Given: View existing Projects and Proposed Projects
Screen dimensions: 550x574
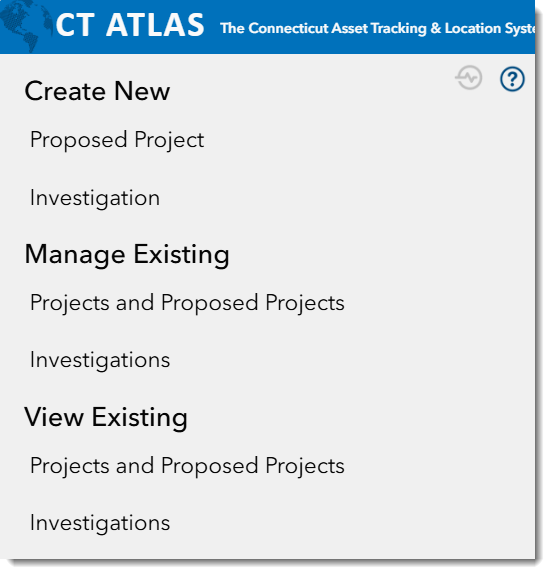Looking at the screenshot, I should pyautogui.click(x=187, y=466).
